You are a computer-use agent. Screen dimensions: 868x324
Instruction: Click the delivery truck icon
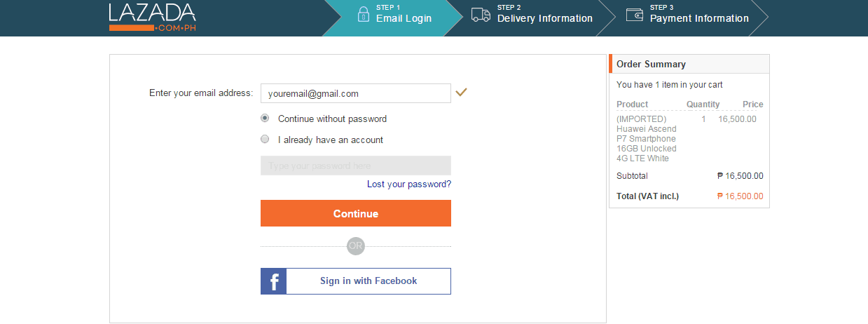[x=481, y=14]
